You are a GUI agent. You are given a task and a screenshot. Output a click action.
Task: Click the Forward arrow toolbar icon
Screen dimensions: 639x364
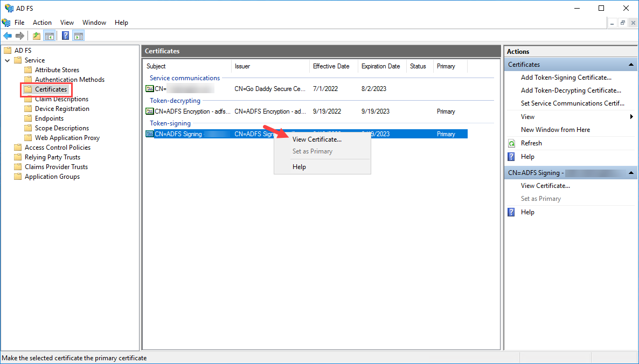coord(20,36)
